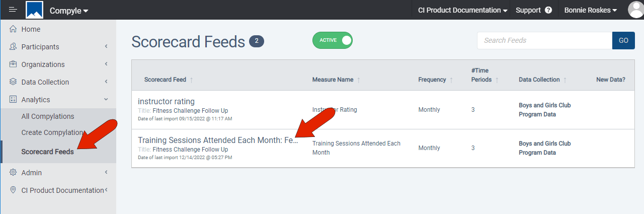Open the hamburger menu icon

13,10
